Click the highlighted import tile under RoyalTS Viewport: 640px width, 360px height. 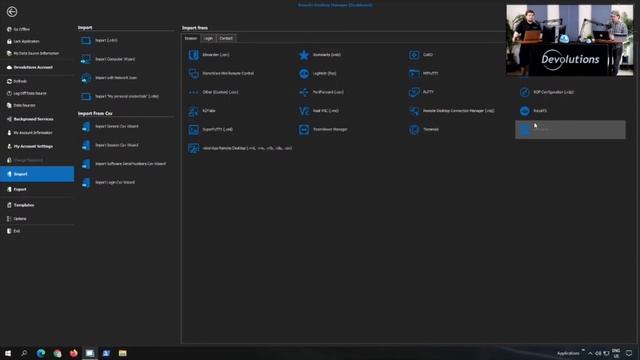point(570,130)
